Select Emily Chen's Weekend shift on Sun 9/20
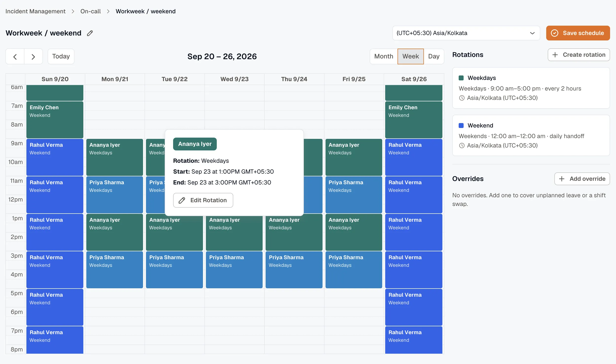The height and width of the screenshot is (364, 616). tap(55, 120)
